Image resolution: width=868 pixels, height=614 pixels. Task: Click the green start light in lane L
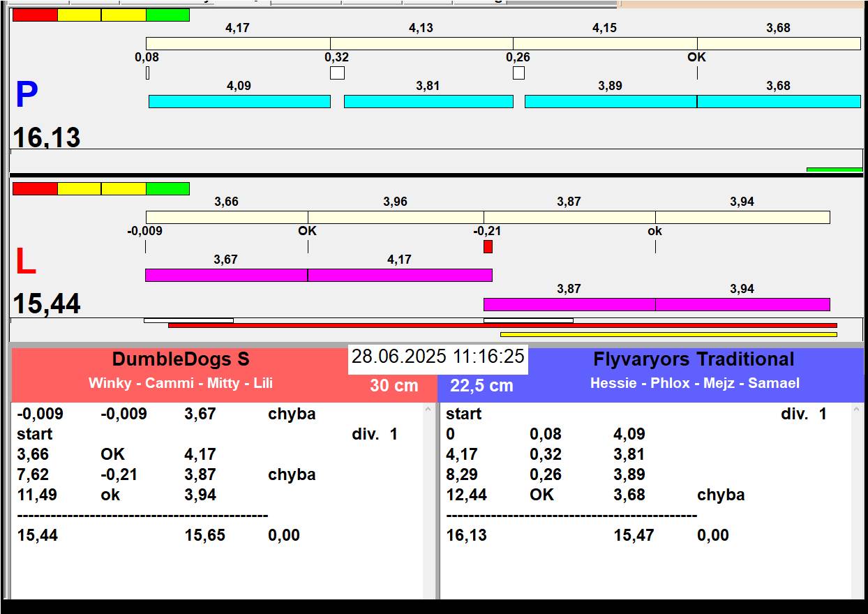(x=167, y=189)
